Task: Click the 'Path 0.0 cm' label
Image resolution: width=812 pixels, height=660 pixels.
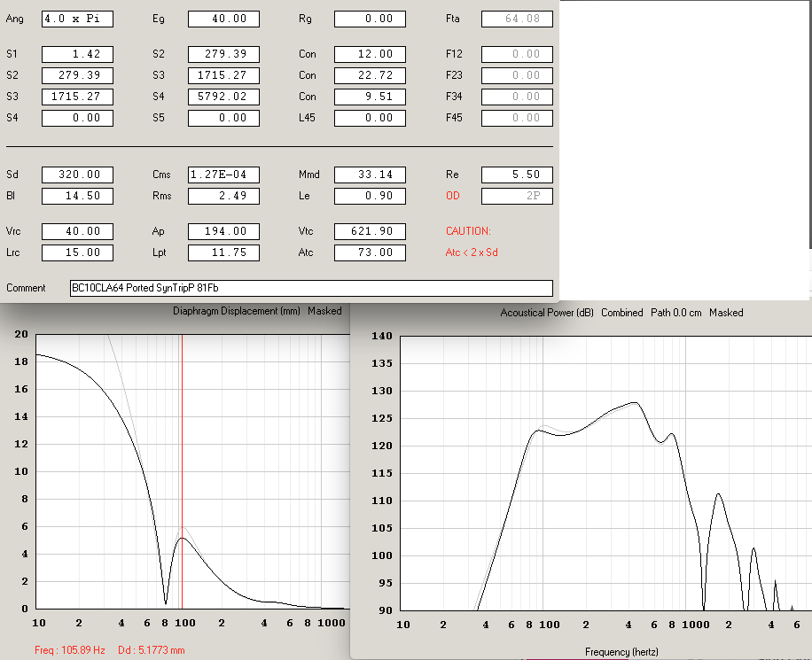Action: tap(676, 313)
